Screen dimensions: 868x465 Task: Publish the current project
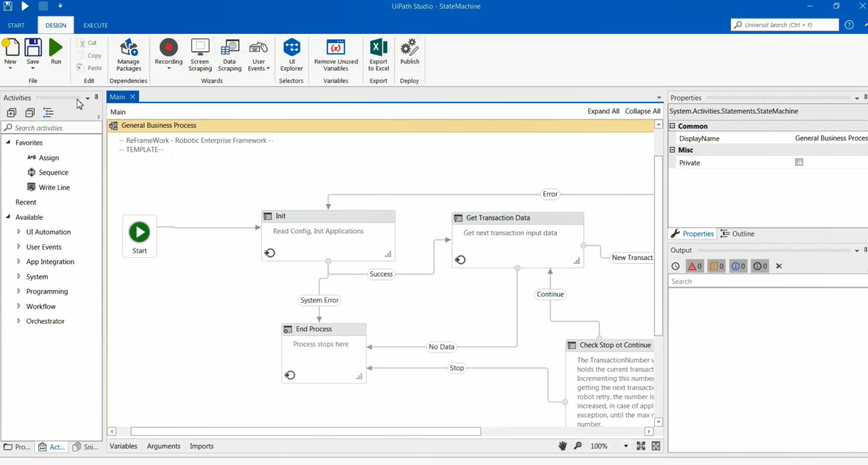click(409, 54)
